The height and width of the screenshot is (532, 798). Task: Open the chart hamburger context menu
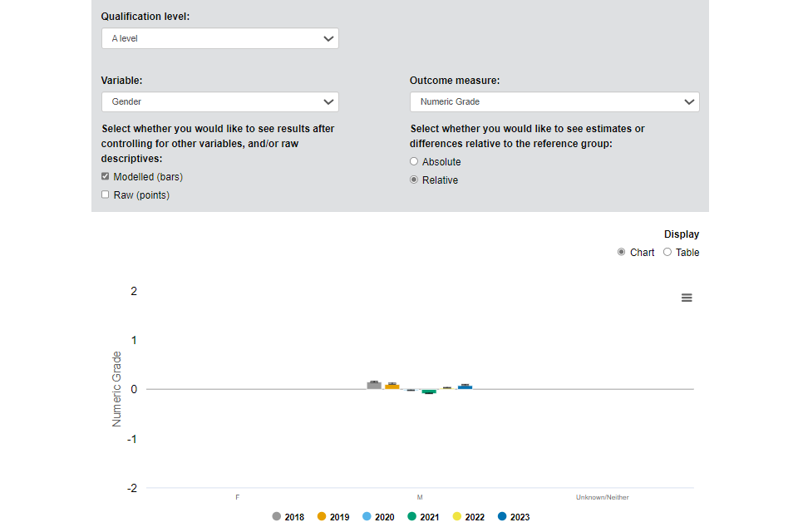tap(687, 298)
